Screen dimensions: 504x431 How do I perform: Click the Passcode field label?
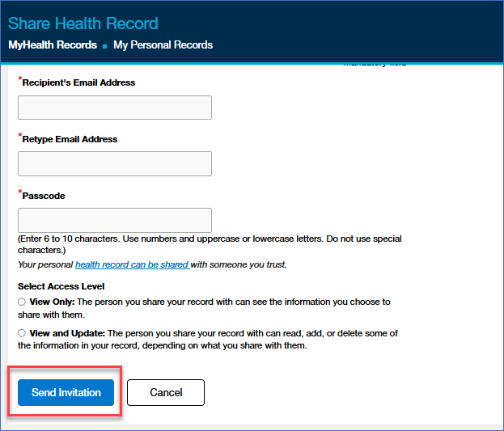(44, 196)
